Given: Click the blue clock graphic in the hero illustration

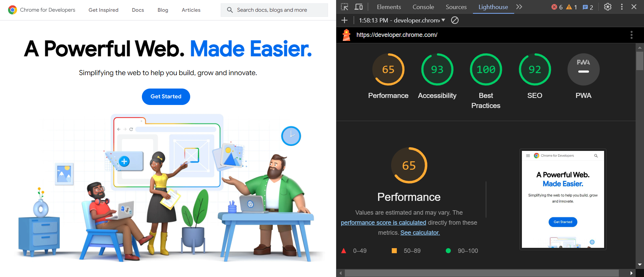Looking at the screenshot, I should coord(291,136).
